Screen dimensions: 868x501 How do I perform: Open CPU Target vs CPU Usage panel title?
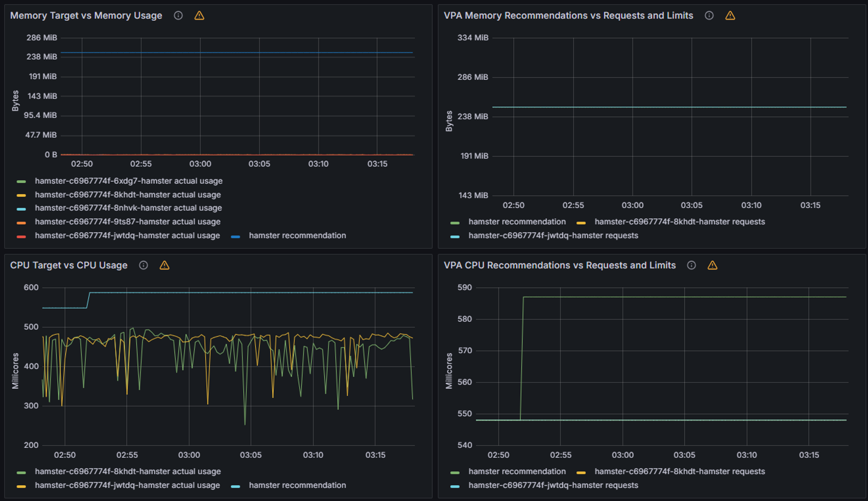pyautogui.click(x=69, y=265)
